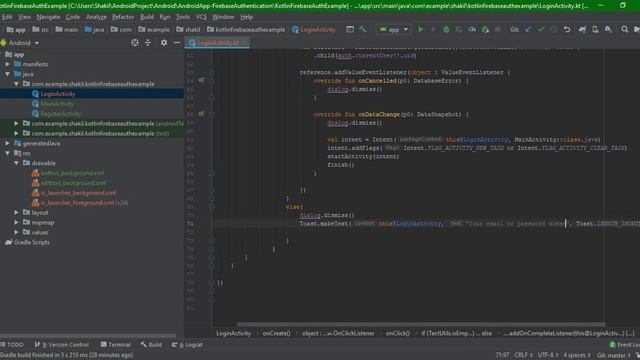Image resolution: width=640 pixels, height=360 pixels.
Task: Click the gray Stop square icon
Action: point(498,29)
